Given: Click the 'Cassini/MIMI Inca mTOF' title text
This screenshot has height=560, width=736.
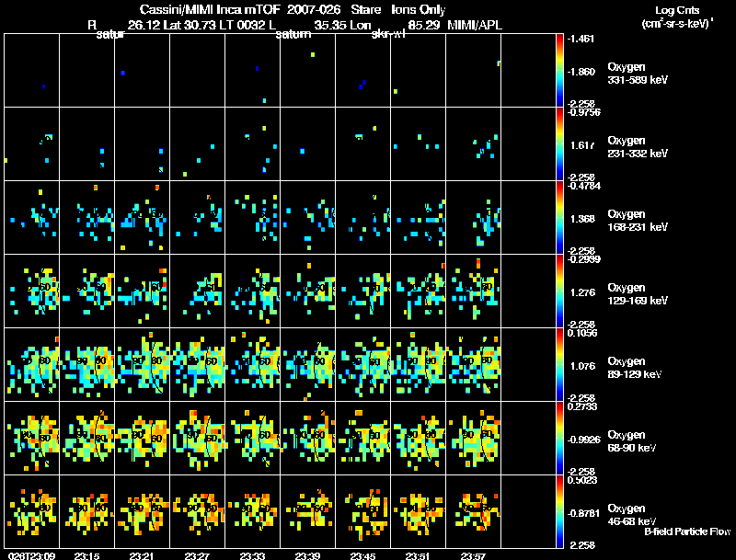Looking at the screenshot, I should [210, 9].
